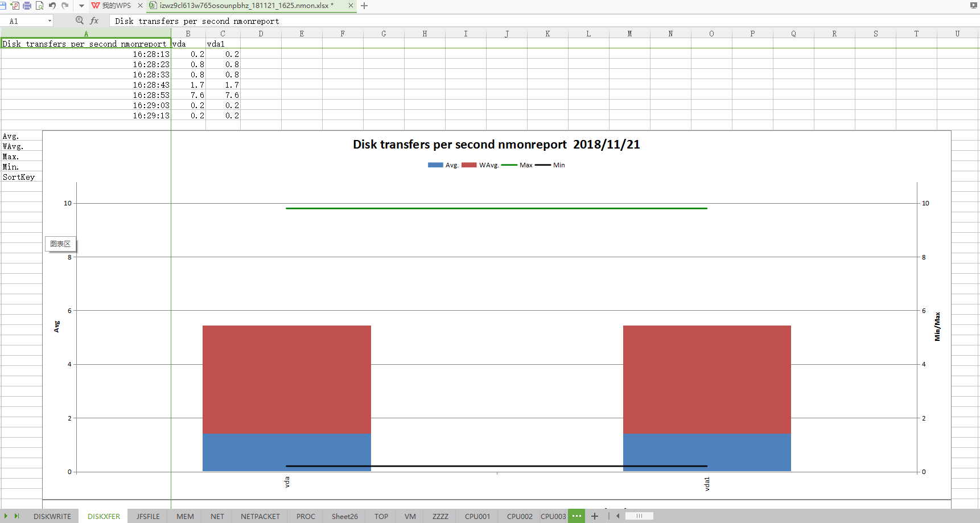Select column H header
Viewport: 980px width, 523px height.
(425, 34)
